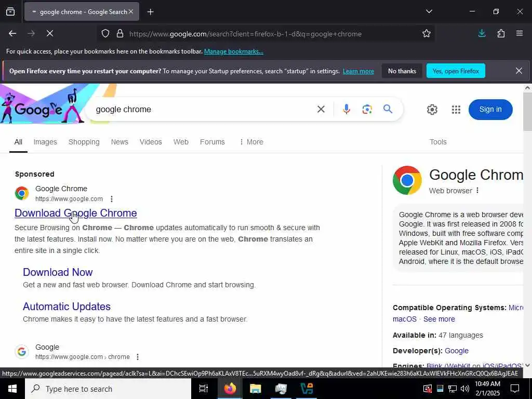This screenshot has height=399, width=532.
Task: Click the page vertical scrollbar thumb
Action: pos(527,112)
